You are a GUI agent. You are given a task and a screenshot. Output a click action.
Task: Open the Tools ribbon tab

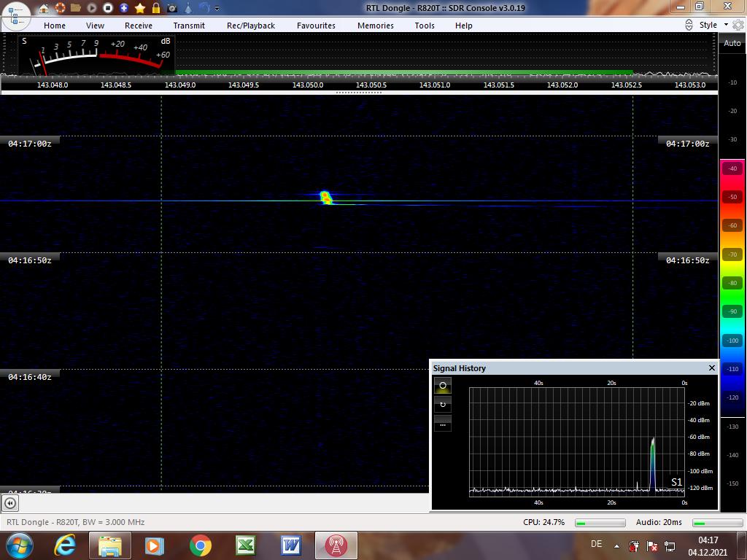pos(425,26)
